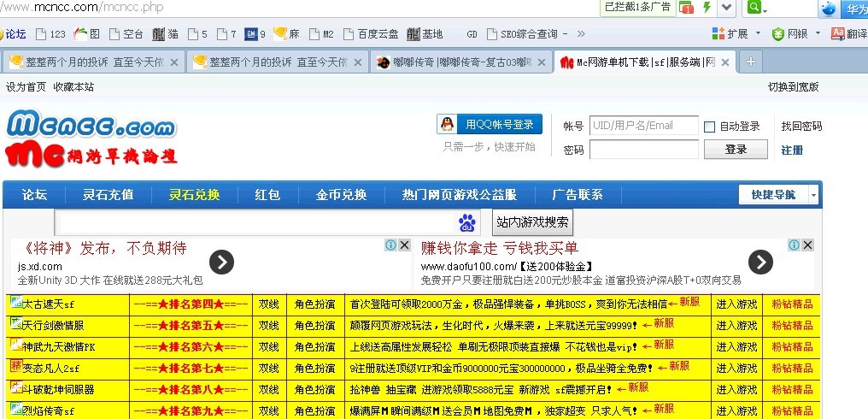Enable the 自动登录 checkbox
The width and height of the screenshot is (868, 419).
(709, 127)
